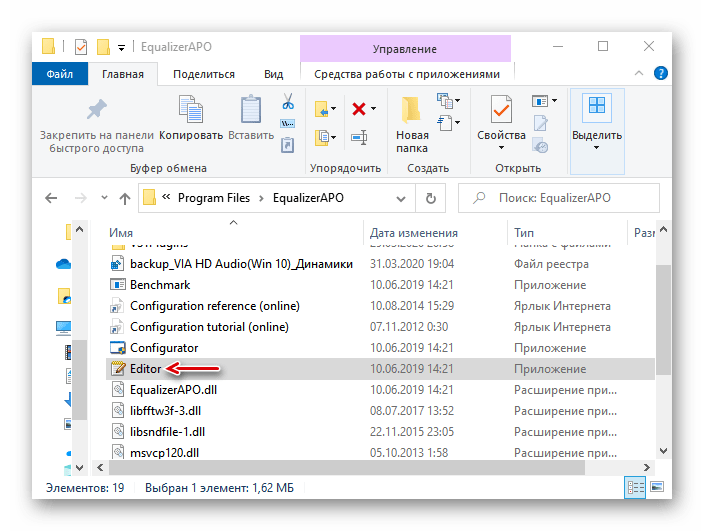704x531 pixels.
Task: Expand the Copy to dropdown arrow
Action: point(334,137)
